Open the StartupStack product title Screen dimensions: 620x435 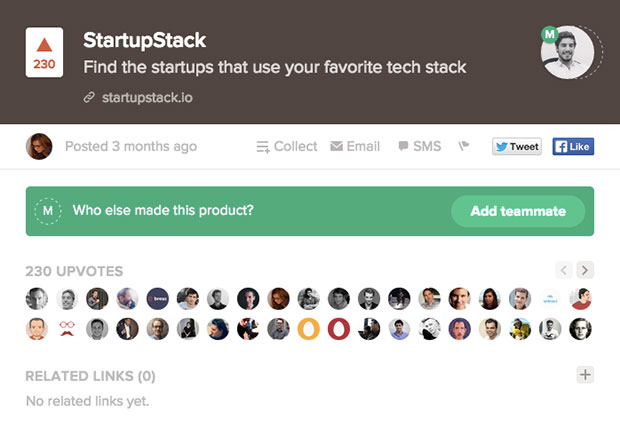[x=145, y=41]
